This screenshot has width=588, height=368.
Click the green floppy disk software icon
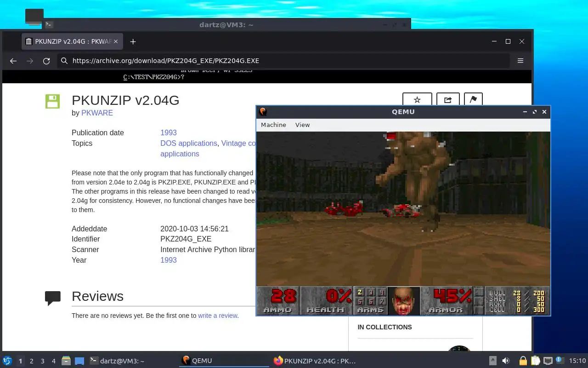[52, 102]
